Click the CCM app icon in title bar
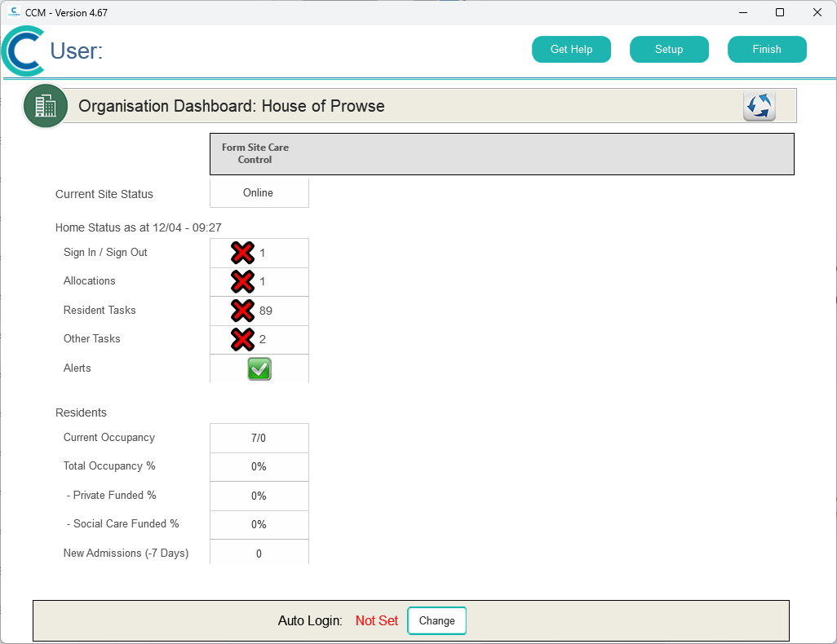 tap(14, 12)
